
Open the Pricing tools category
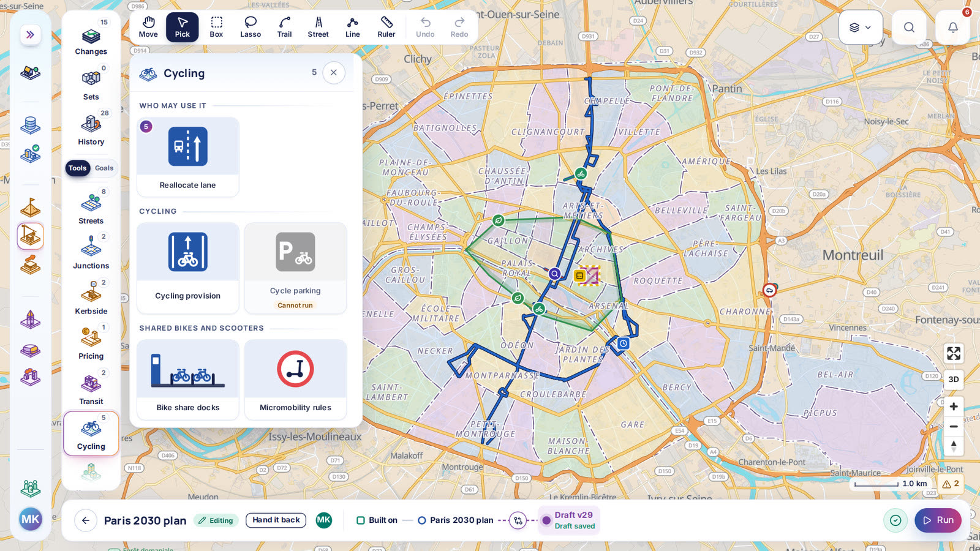coord(91,342)
